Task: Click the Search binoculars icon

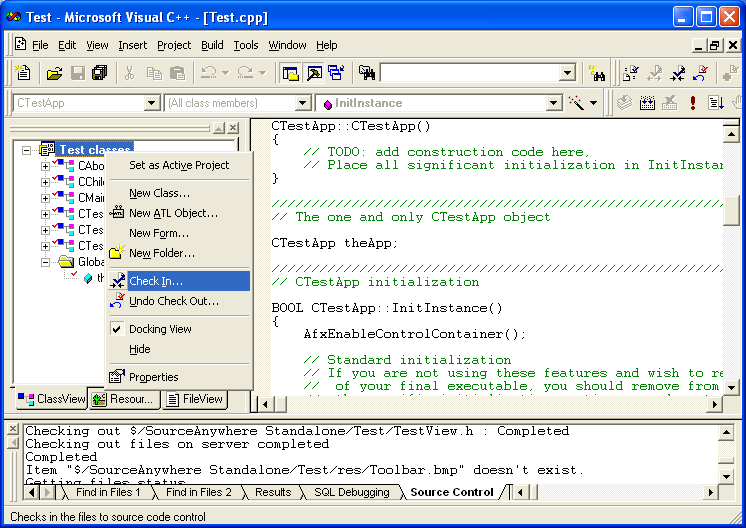Action: (597, 73)
